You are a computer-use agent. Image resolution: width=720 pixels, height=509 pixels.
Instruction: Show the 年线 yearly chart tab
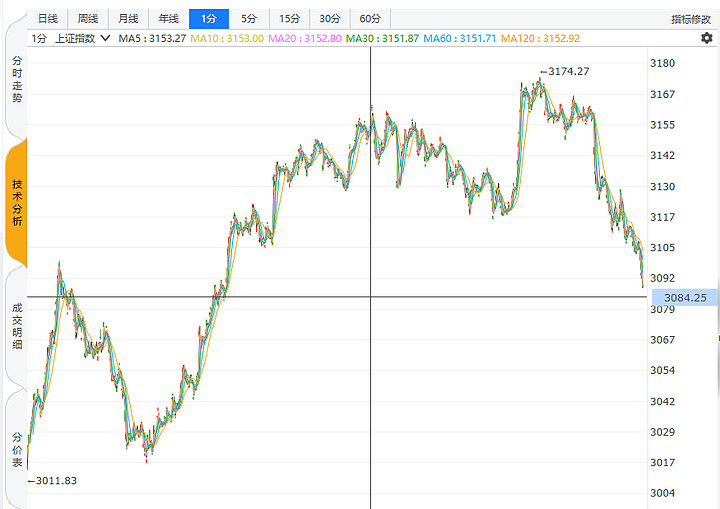coord(168,19)
